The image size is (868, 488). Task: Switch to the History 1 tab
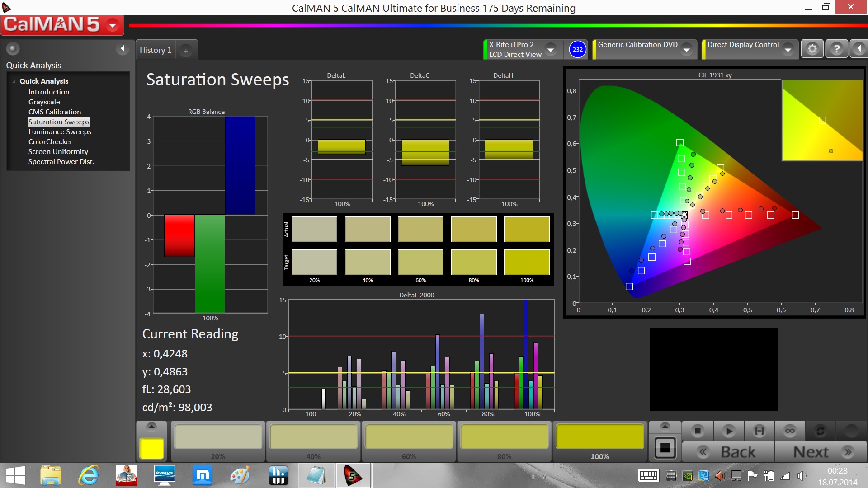pyautogui.click(x=156, y=50)
